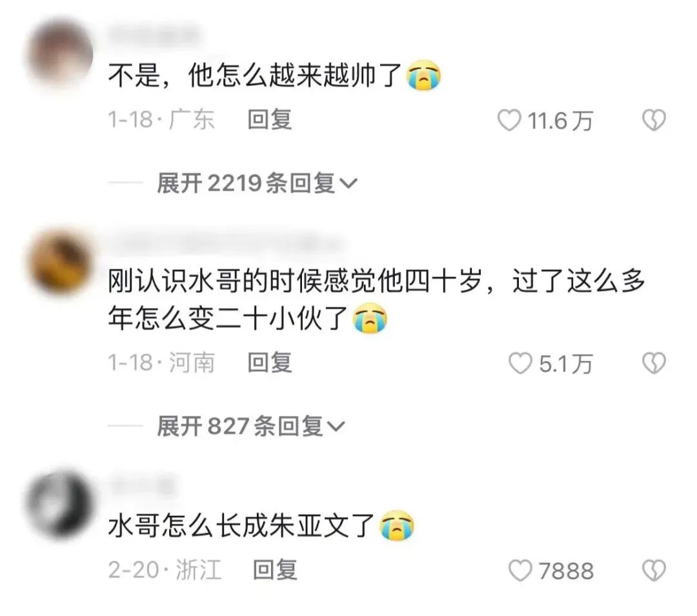Dislike the Zhejiang comment via broken heart
This screenshot has height=616, width=697.
coord(654,571)
